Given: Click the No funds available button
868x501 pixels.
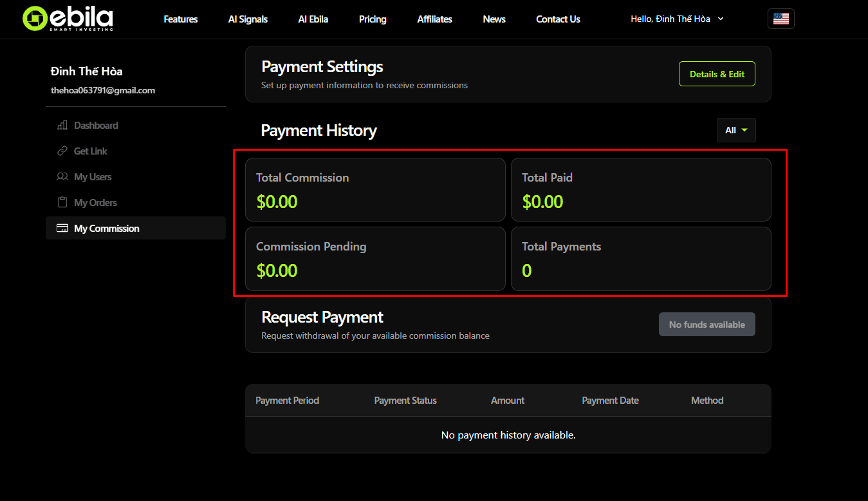Looking at the screenshot, I should click(706, 325).
